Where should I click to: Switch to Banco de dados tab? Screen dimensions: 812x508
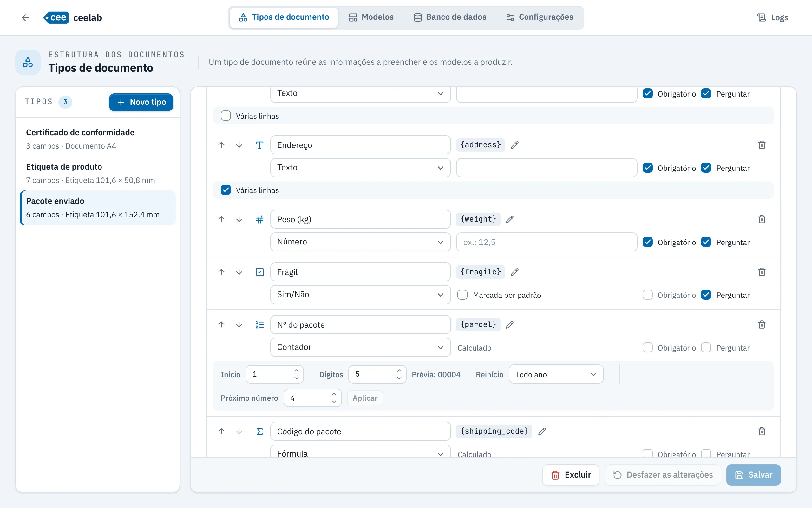coord(450,17)
